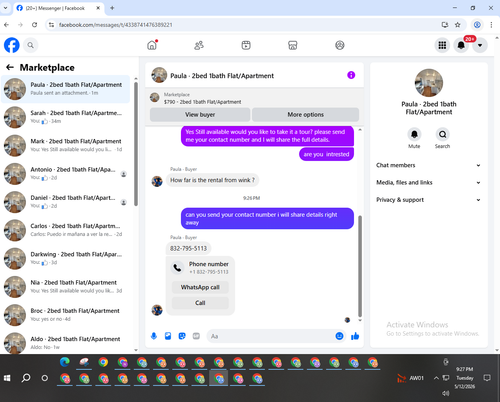Attach a file with the photo icon

tap(168, 336)
